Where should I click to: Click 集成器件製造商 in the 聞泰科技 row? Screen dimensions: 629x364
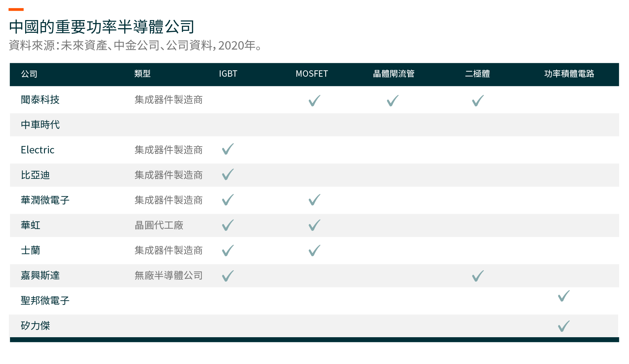tap(169, 100)
